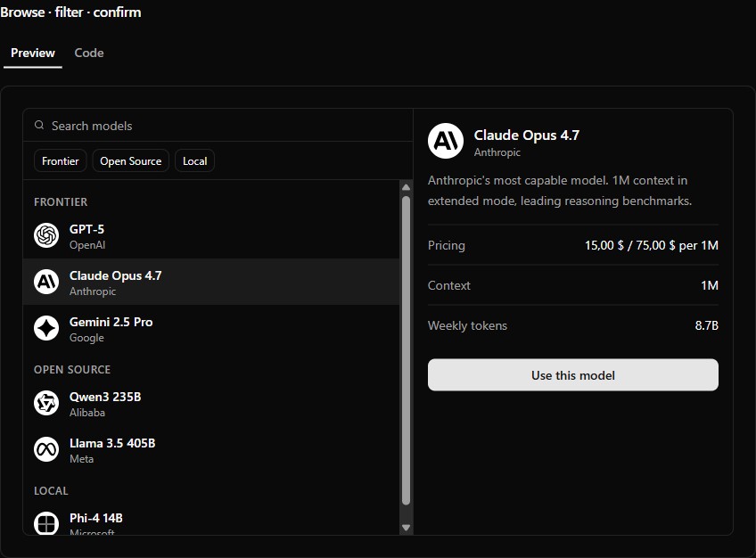Click into the Search models field
Image resolution: width=756 pixels, height=558 pixels.
(218, 126)
